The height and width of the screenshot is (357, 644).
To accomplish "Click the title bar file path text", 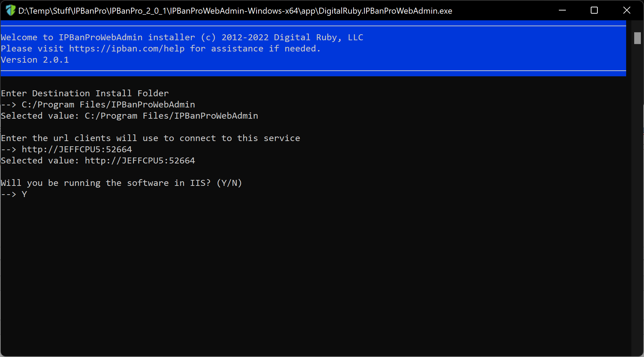I will click(x=235, y=11).
